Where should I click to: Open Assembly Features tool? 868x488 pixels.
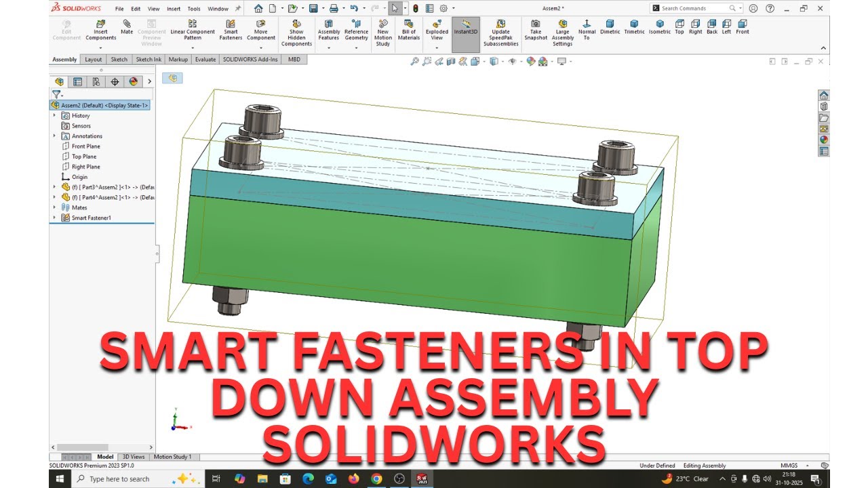click(x=329, y=30)
